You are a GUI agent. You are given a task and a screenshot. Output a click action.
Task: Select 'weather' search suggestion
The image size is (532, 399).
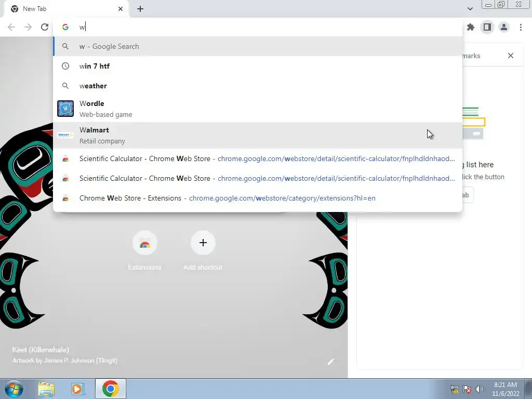(x=258, y=86)
